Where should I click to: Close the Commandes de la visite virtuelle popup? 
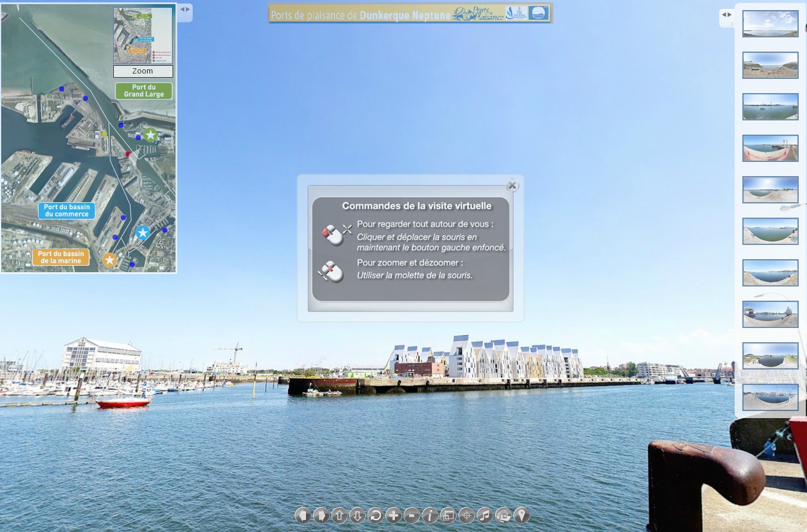512,186
